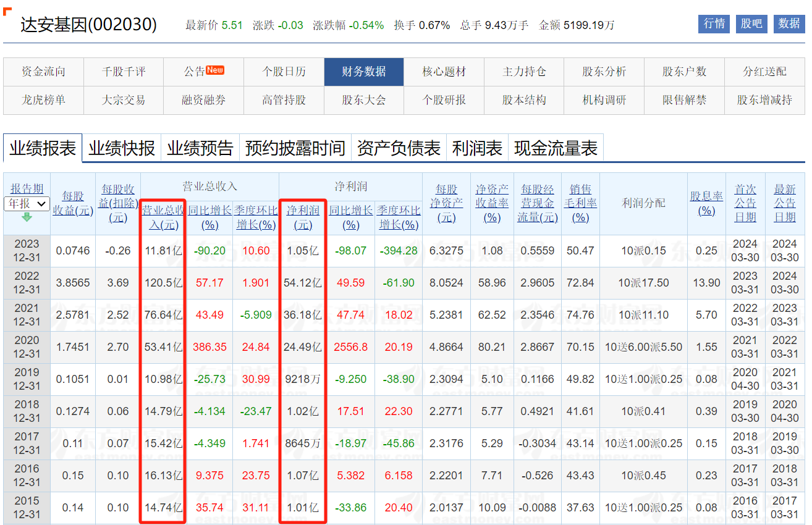Sort by revenue 同比增长(%) header
The height and width of the screenshot is (525, 812).
(x=210, y=217)
